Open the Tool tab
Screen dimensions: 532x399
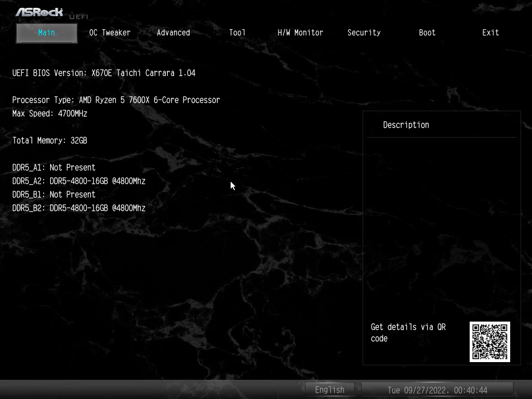point(237,33)
